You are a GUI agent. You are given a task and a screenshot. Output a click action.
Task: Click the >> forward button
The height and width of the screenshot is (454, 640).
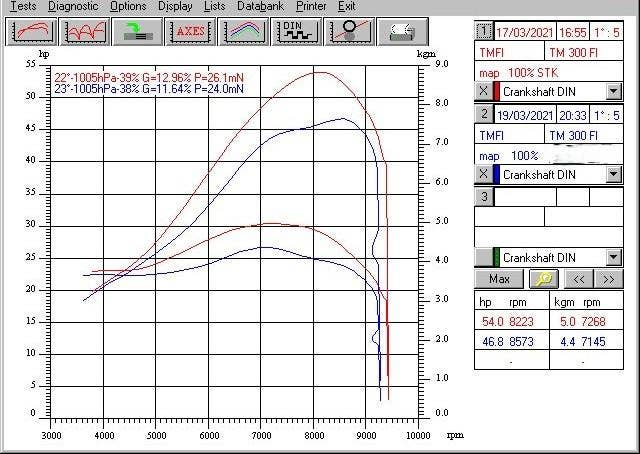pos(609,278)
